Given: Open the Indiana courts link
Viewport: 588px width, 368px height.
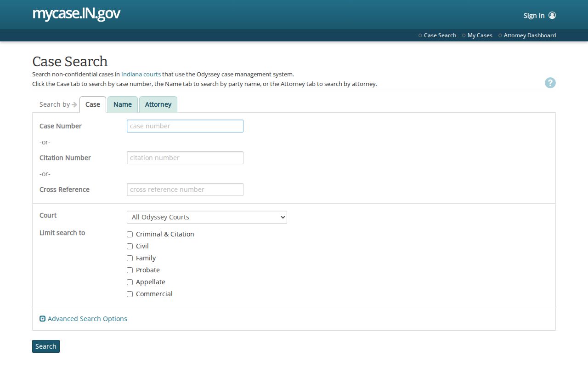Looking at the screenshot, I should (141, 74).
